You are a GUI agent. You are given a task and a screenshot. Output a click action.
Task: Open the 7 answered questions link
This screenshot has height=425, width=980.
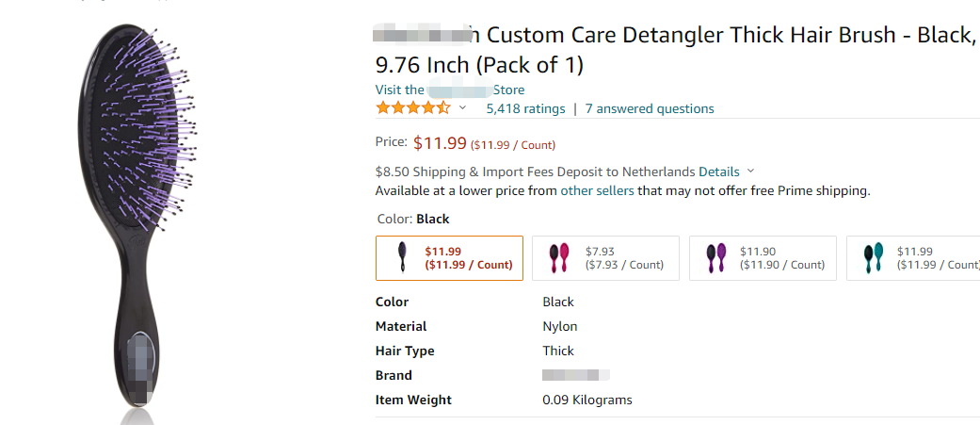[650, 108]
